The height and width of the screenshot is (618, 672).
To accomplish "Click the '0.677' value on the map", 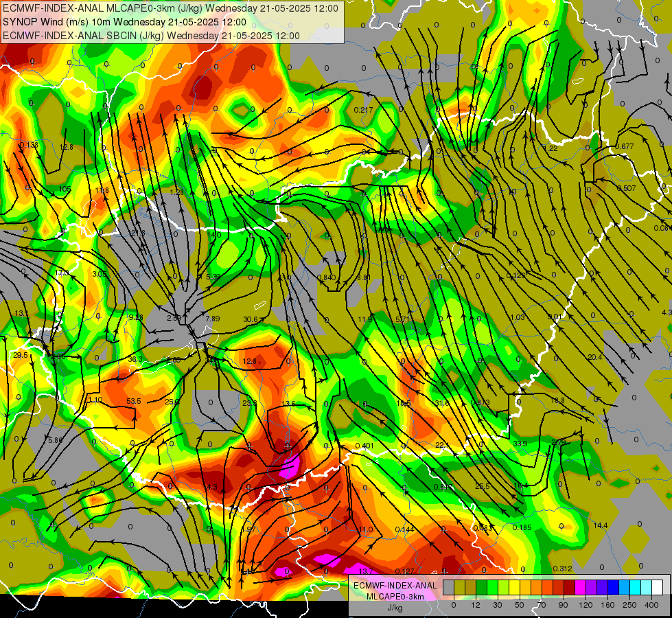I will (625, 147).
